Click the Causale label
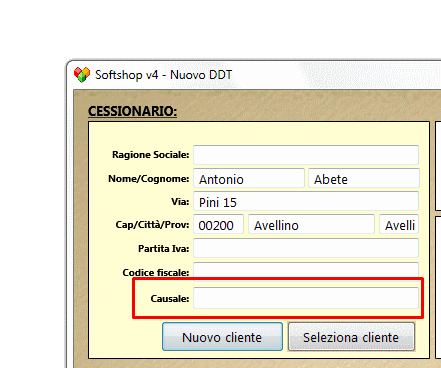This screenshot has width=441, height=368. point(170,298)
